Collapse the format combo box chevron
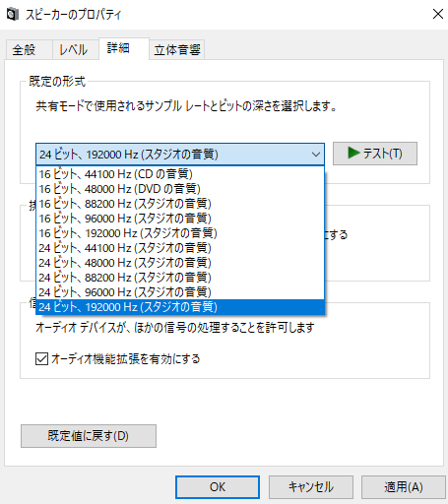Screen dimensions: 448x504 (x=316, y=155)
